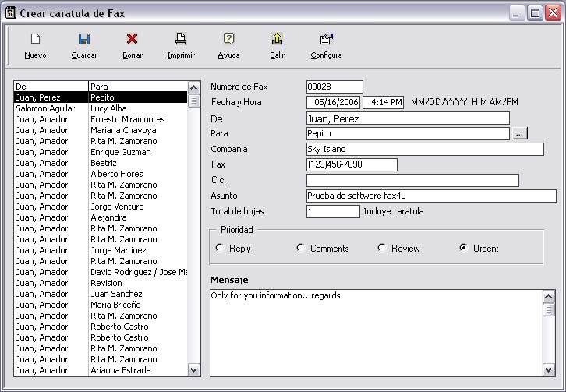Select the Mariana Chavoya row

101,130
